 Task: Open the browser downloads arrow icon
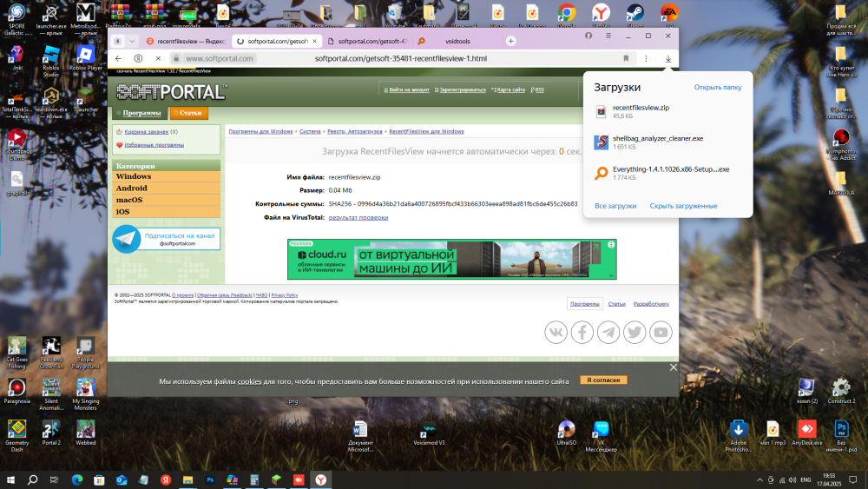pyautogui.click(x=668, y=58)
